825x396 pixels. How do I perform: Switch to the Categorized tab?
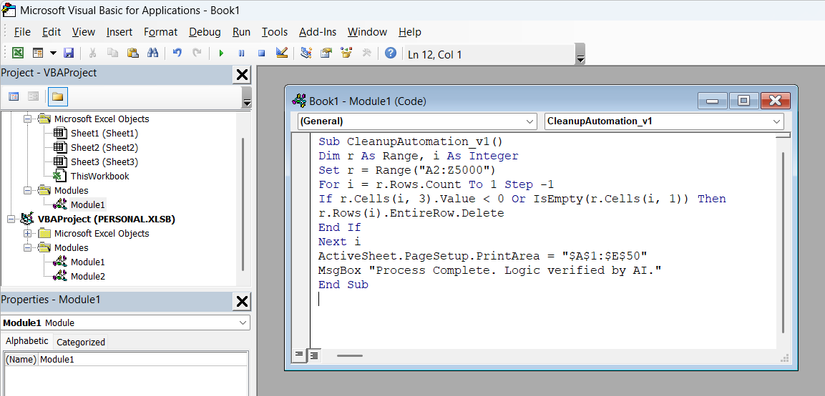(x=81, y=342)
